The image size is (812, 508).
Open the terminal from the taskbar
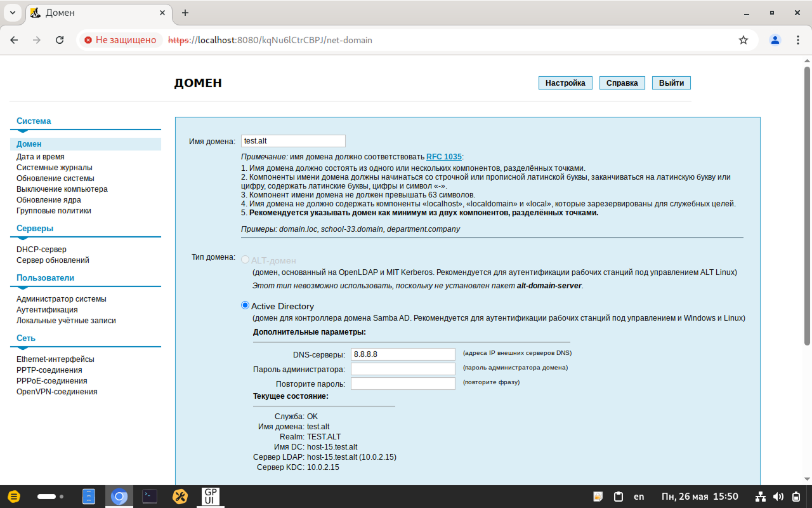pos(150,497)
